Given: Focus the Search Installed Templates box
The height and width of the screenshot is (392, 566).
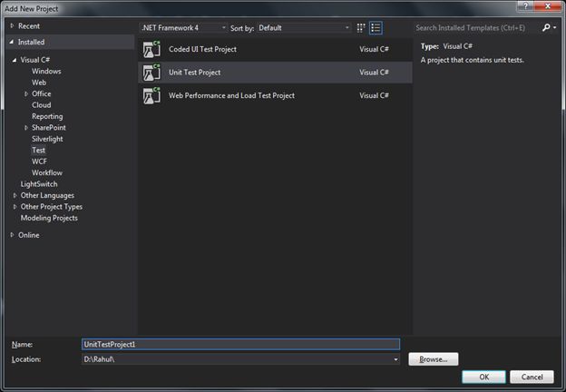Looking at the screenshot, I should click(x=476, y=28).
